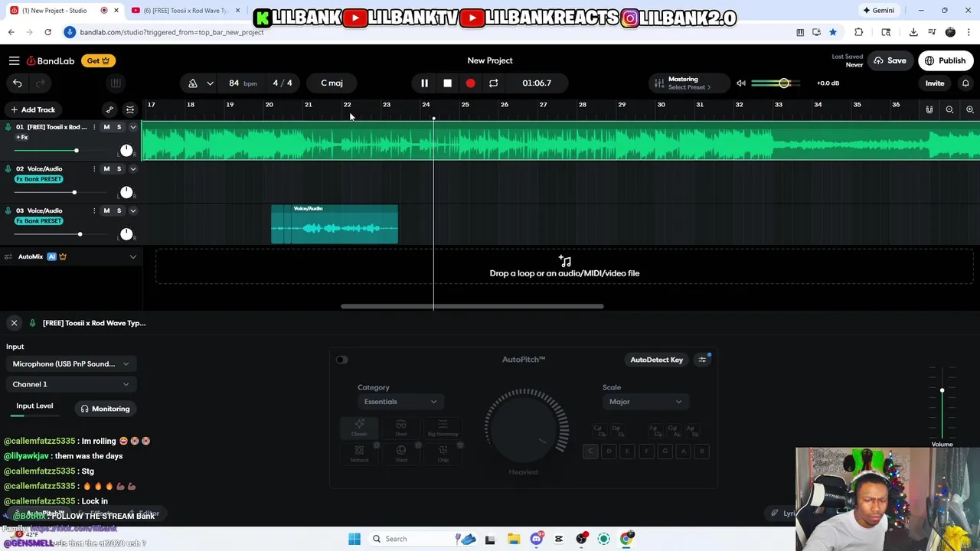Open the Category Essentials dropdown
The image size is (980, 551).
tap(400, 402)
